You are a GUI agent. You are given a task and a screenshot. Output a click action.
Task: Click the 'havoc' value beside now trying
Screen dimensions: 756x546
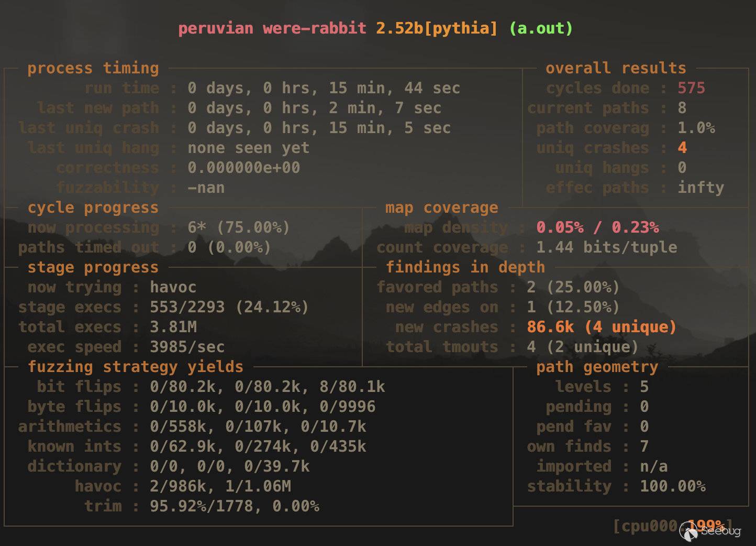click(x=173, y=287)
